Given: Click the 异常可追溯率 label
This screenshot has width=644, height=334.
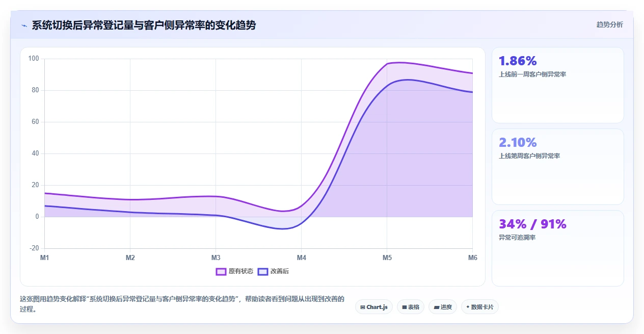Looking at the screenshot, I should tap(517, 238).
